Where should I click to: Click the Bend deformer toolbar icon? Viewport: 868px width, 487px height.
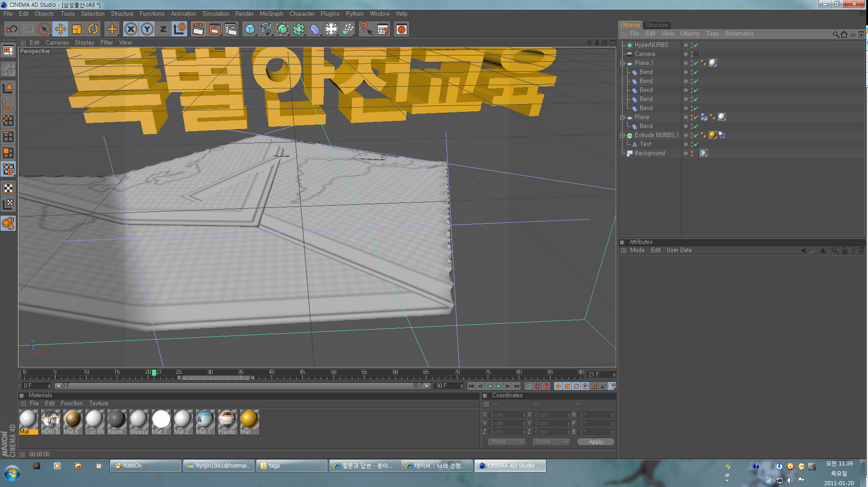pos(315,29)
